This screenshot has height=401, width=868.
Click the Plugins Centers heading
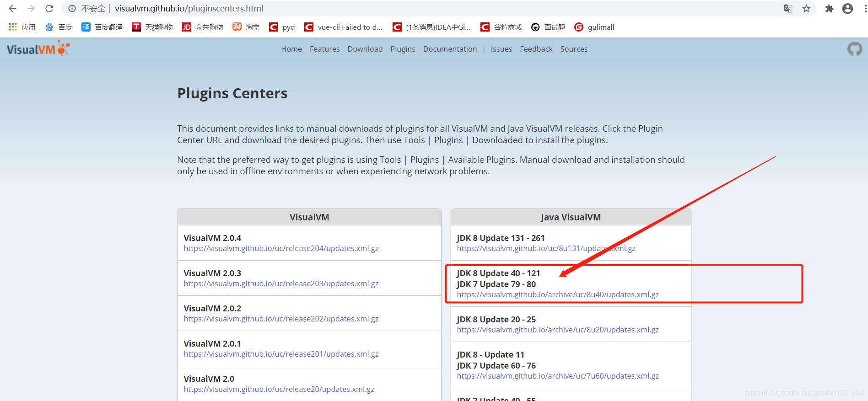point(232,93)
